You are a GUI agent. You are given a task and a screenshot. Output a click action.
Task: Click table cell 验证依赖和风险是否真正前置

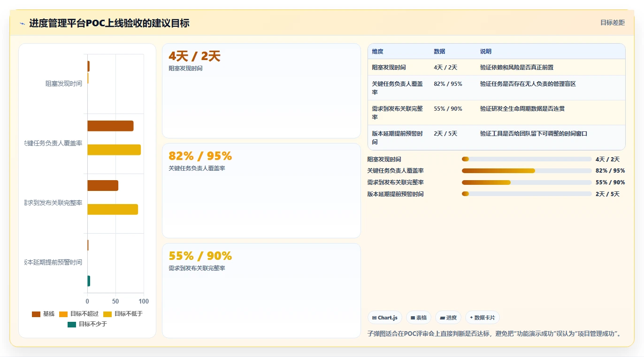(517, 68)
